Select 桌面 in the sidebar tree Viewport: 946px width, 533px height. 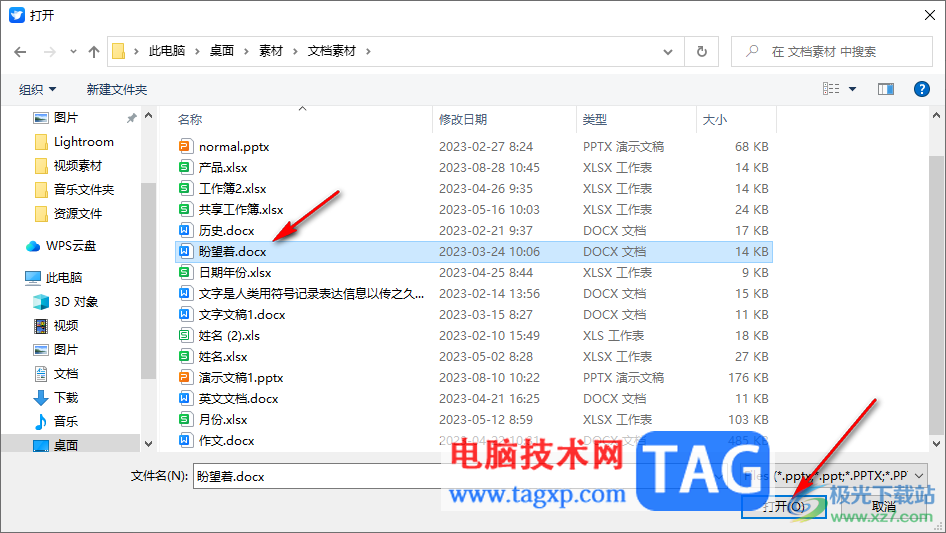click(65, 445)
